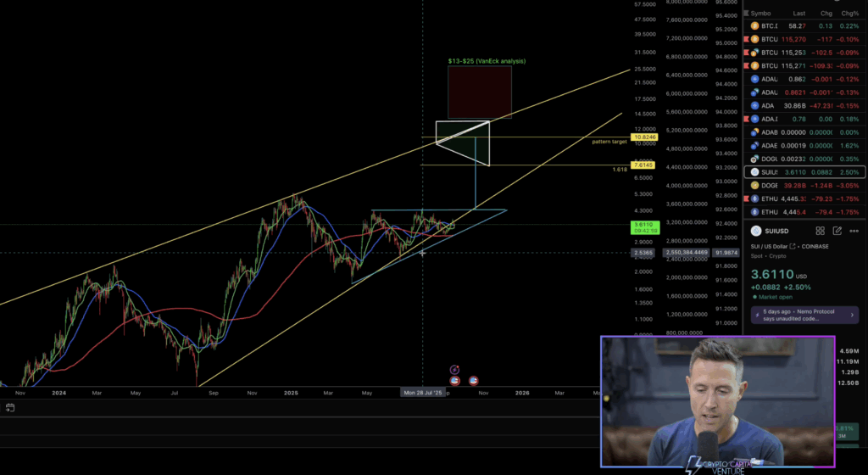Viewport: 868px width, 475px height.
Task: Select the dark red VanEck target rectangle
Action: point(479,92)
